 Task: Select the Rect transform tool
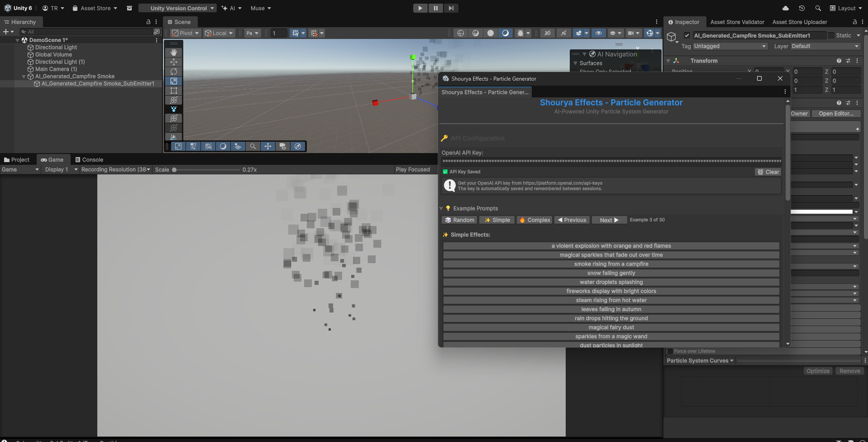pos(174,91)
